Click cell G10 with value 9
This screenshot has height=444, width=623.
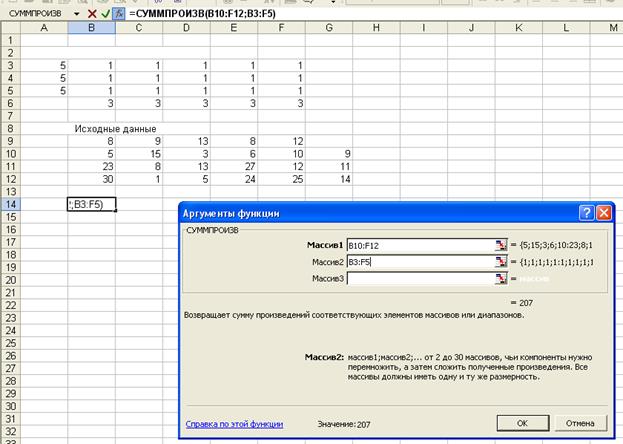(x=329, y=154)
